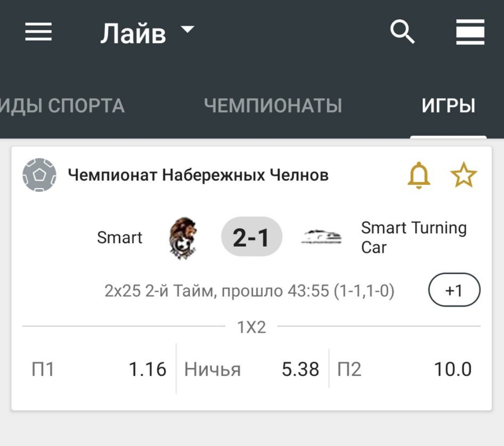This screenshot has width=504, height=446.
Task: Open the magnifier to search live events
Action: (402, 32)
